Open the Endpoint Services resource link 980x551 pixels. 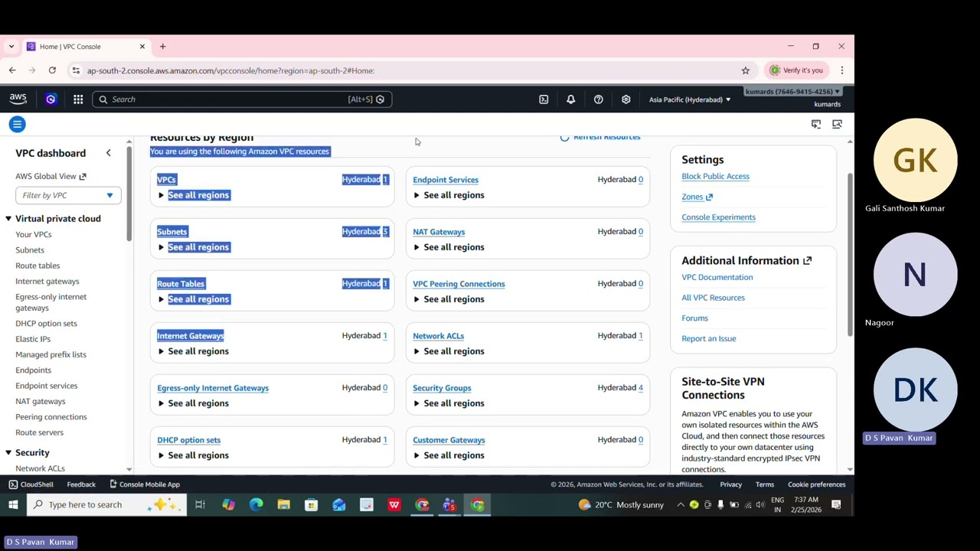click(x=446, y=180)
